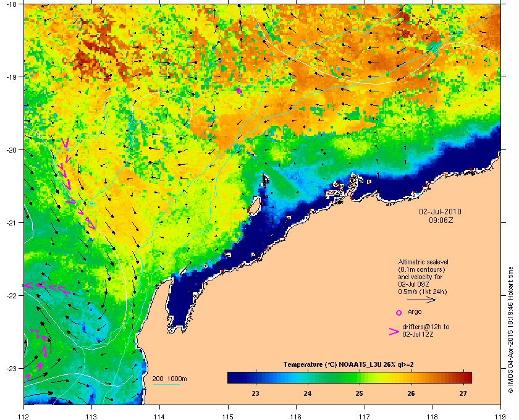Image resolution: width=519 pixels, height=420 pixels.
Task: Click longitude axis label 112
Action: click(x=24, y=416)
